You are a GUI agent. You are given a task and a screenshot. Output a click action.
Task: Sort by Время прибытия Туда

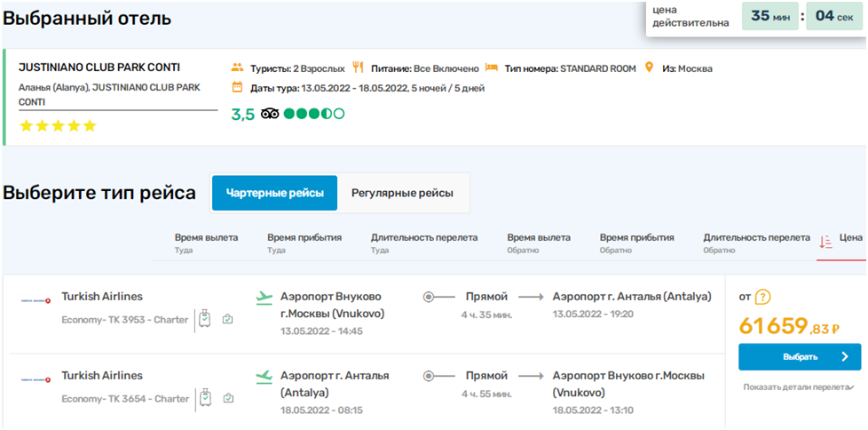coord(304,243)
